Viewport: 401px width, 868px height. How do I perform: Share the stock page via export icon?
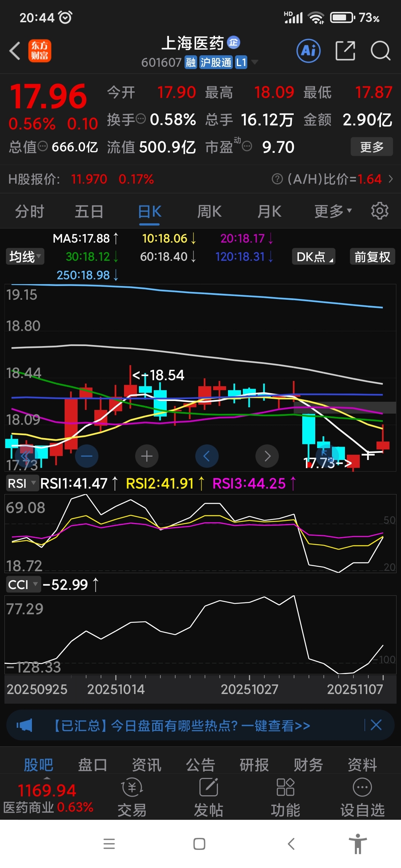tap(345, 50)
